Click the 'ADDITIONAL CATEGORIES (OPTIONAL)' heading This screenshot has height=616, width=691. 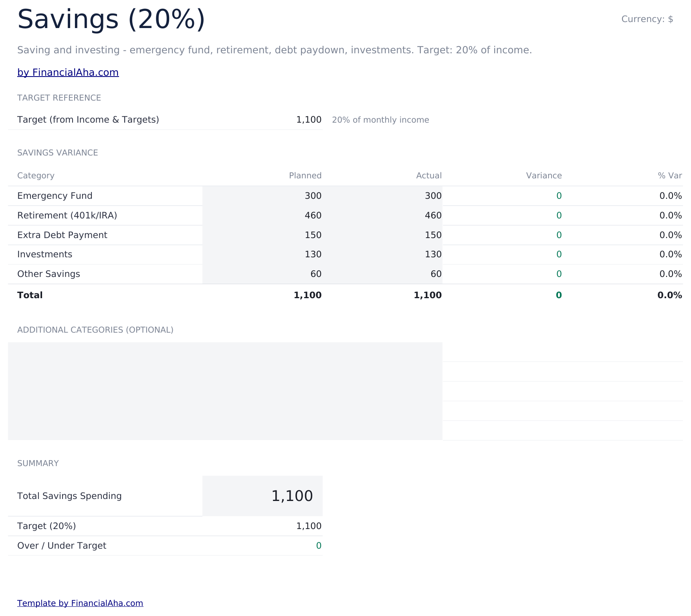(x=95, y=330)
